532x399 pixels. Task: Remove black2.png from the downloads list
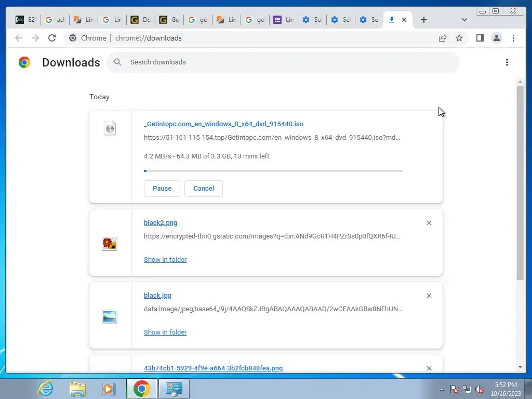[x=429, y=223]
